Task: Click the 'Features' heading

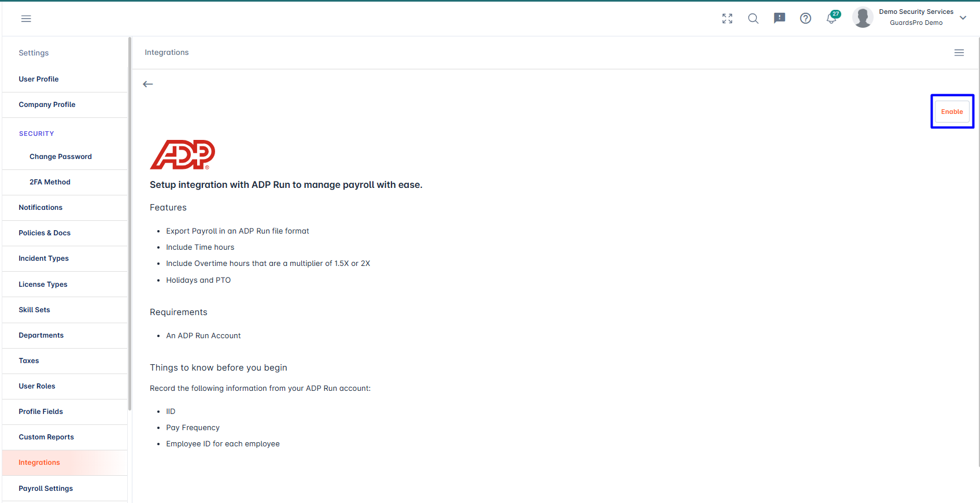Action: (168, 208)
